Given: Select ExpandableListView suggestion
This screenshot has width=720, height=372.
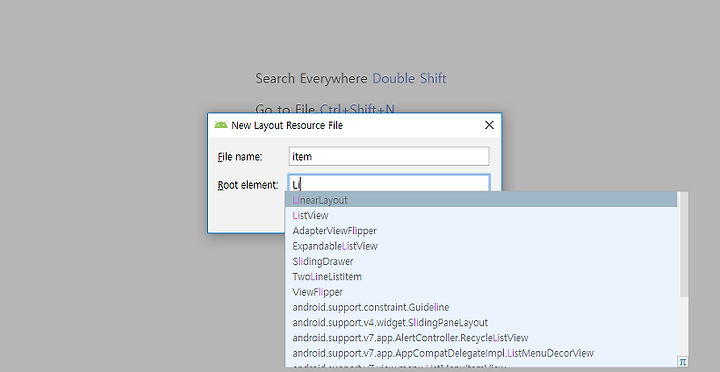Looking at the screenshot, I should pos(481,246).
